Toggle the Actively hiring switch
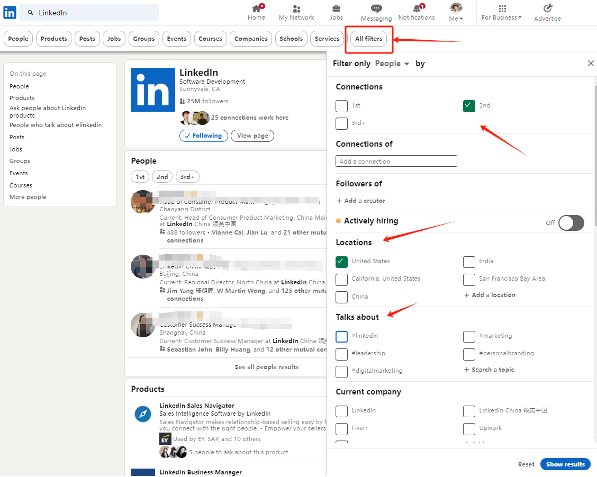 click(571, 223)
